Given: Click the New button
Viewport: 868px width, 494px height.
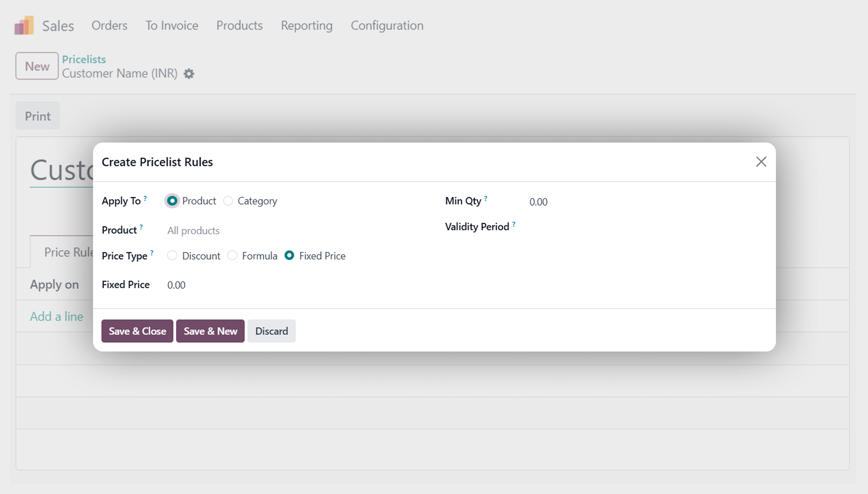Looking at the screenshot, I should pos(37,66).
